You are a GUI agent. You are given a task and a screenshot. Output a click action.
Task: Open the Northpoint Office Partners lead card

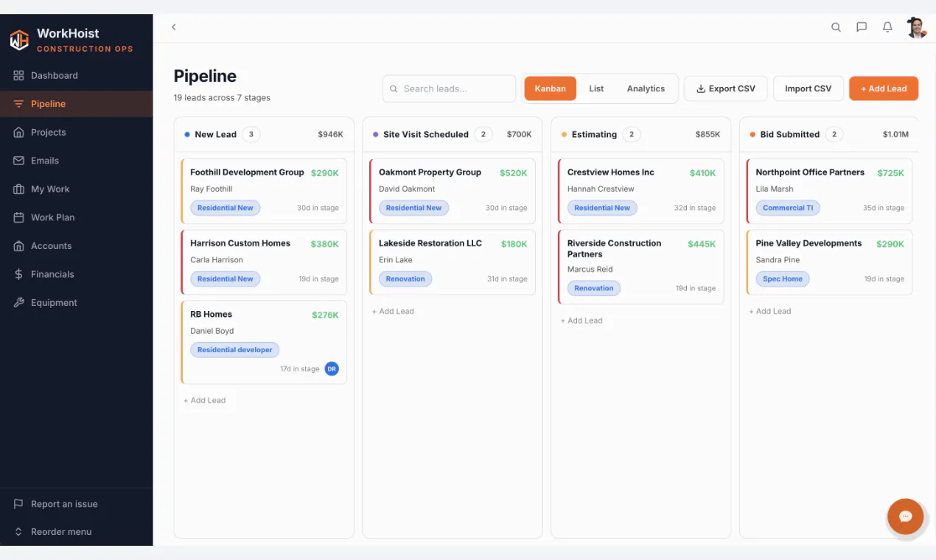pyautogui.click(x=830, y=191)
